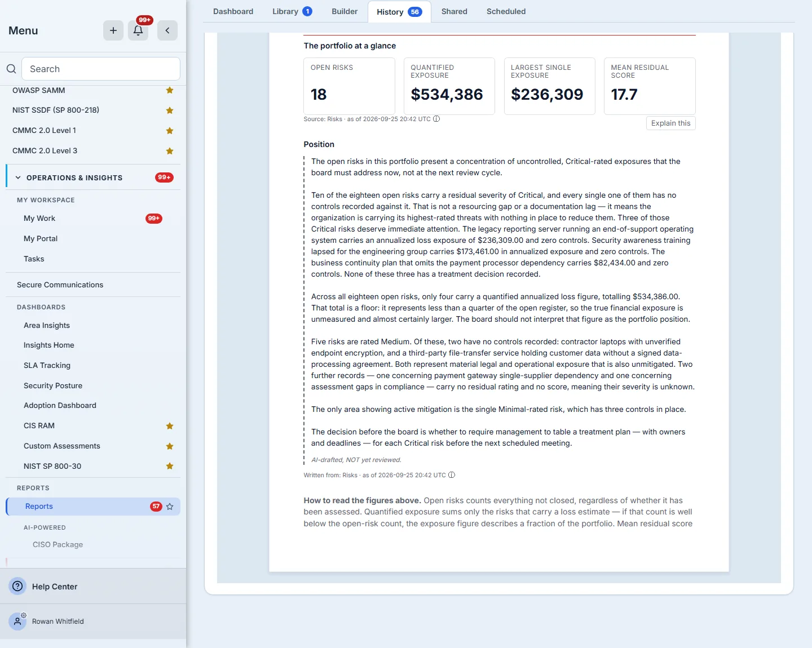Image resolution: width=812 pixels, height=648 pixels.
Task: Open the notifications bell
Action: pos(138,30)
